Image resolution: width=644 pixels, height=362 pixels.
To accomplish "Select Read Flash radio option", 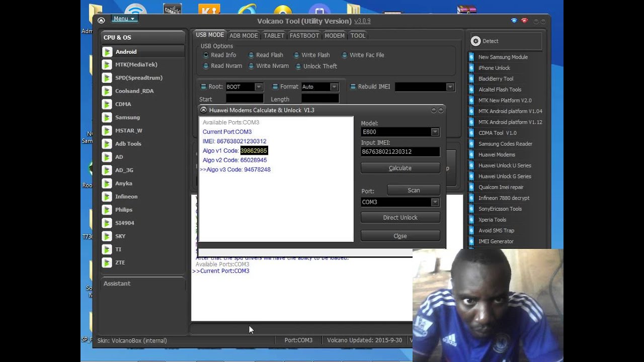I will click(266, 55).
